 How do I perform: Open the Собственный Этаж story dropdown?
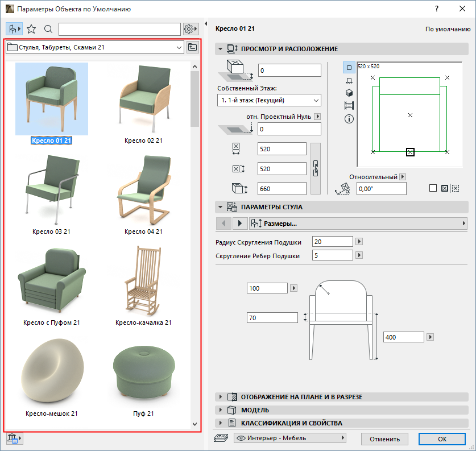(x=269, y=100)
